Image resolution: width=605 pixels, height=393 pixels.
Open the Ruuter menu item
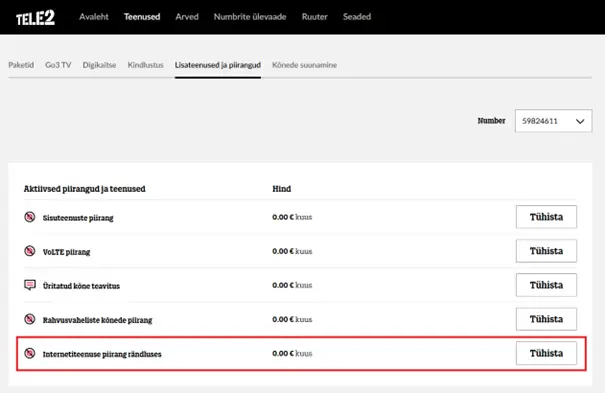click(x=314, y=17)
